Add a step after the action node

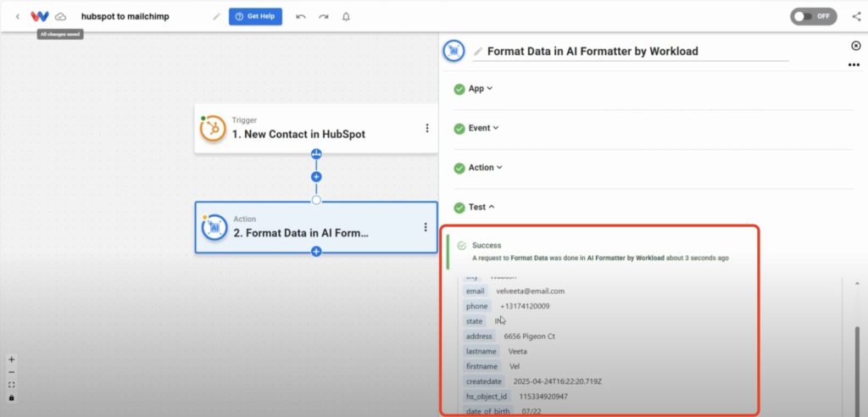[316, 252]
